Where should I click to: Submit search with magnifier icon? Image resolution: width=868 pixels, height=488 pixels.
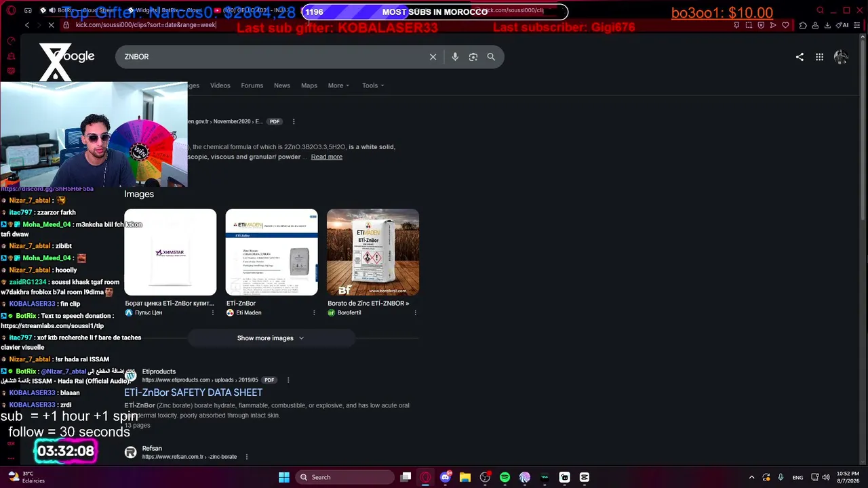[491, 57]
